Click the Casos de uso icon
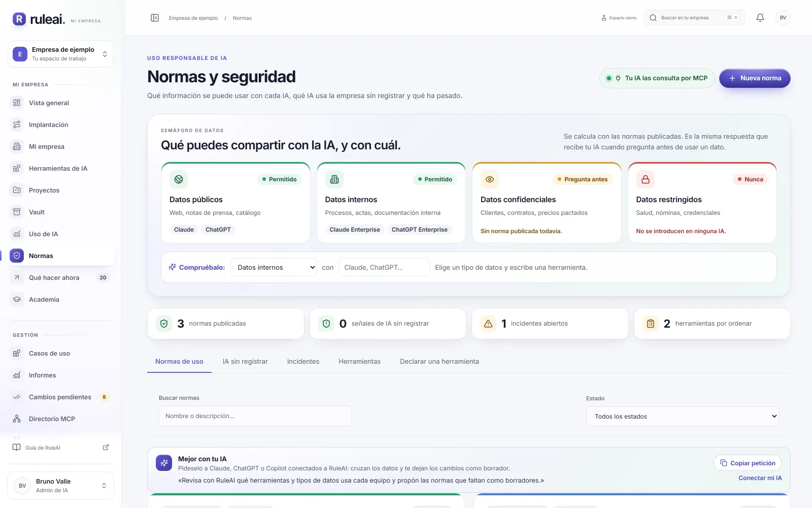 (x=17, y=353)
